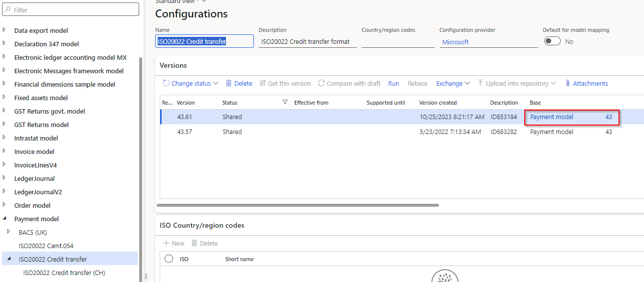
Task: Click description ID853184 cell
Action: point(504,117)
